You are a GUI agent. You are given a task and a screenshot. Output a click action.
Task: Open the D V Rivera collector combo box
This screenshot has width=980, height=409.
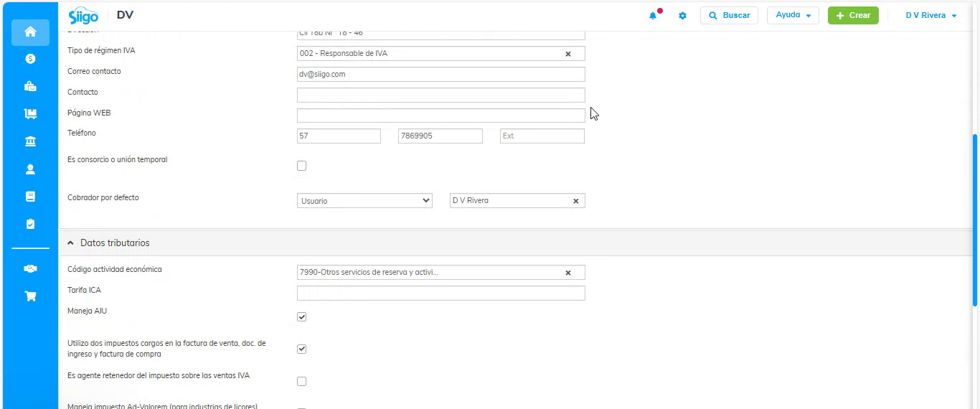pyautogui.click(x=517, y=201)
